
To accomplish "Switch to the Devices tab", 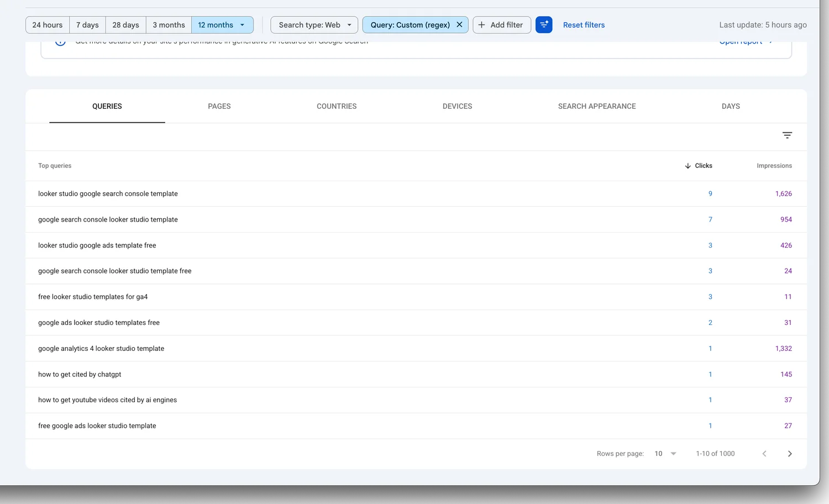I will (x=458, y=106).
